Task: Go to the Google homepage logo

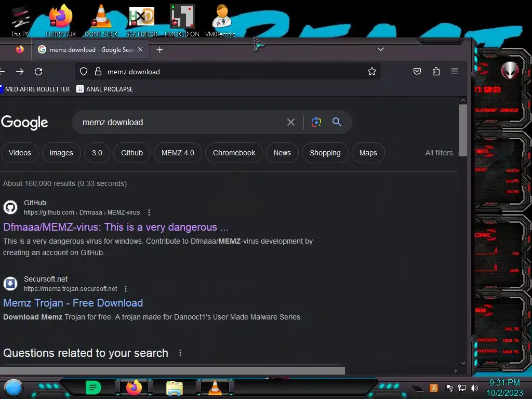Action: tap(24, 123)
